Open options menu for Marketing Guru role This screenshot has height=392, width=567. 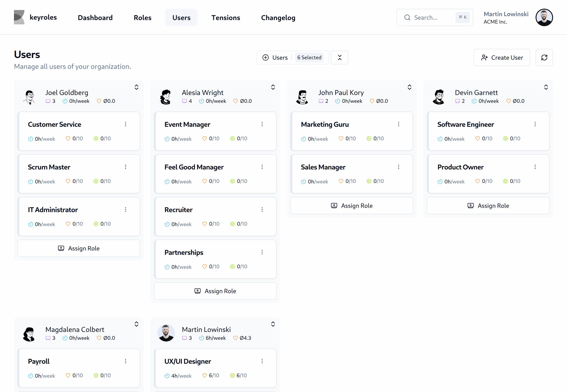point(399,124)
